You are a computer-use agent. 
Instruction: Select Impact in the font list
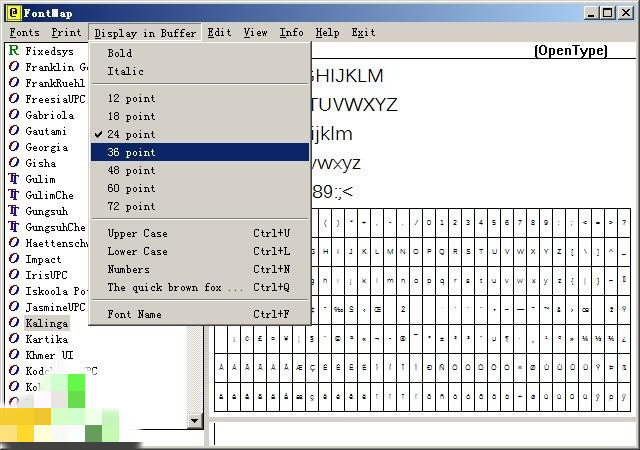click(43, 259)
